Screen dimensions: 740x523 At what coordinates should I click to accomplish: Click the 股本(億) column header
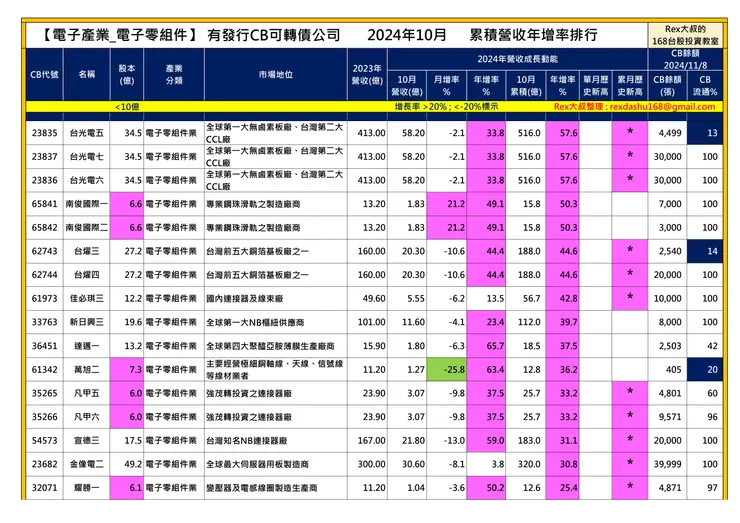127,75
